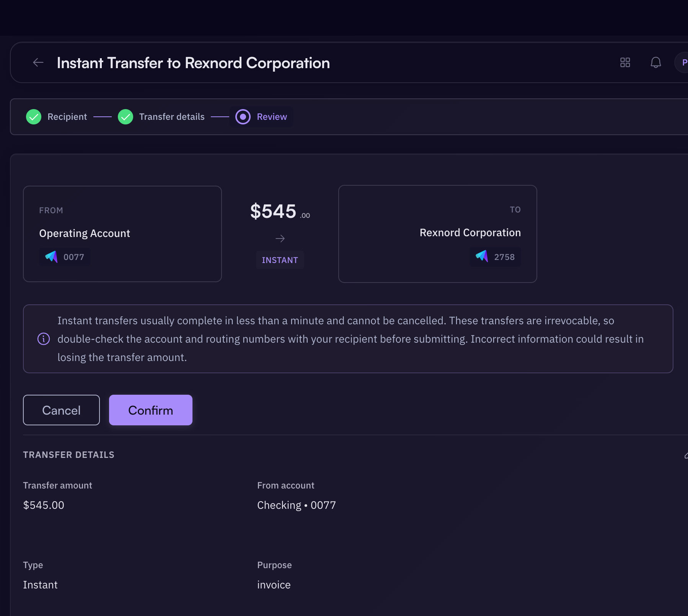Click the green check beside Transfer details
The image size is (688, 616).
coord(126,117)
